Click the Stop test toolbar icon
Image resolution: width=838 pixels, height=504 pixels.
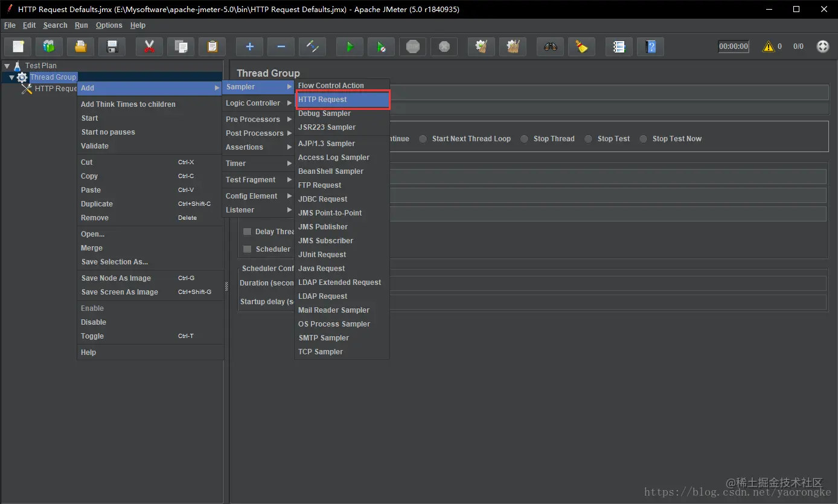412,46
